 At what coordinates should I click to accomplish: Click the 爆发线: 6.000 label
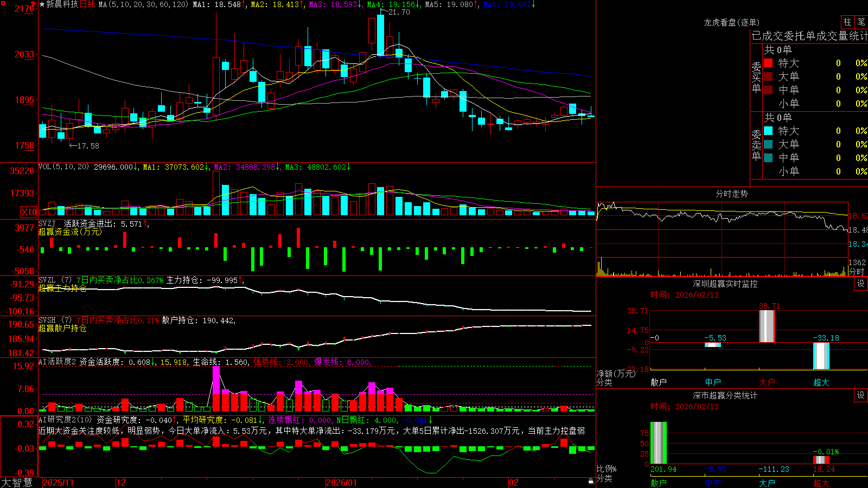click(x=342, y=362)
